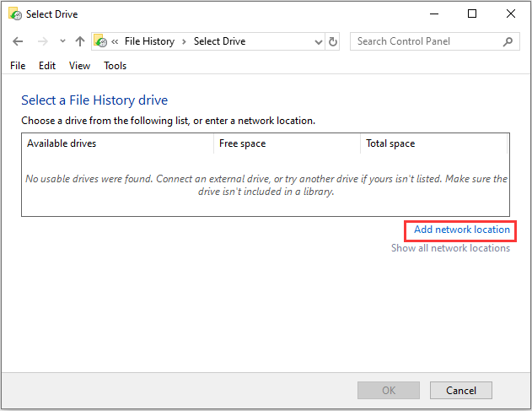The width and height of the screenshot is (532, 411).
Task: Click the File History icon in the address bar
Action: coord(100,41)
